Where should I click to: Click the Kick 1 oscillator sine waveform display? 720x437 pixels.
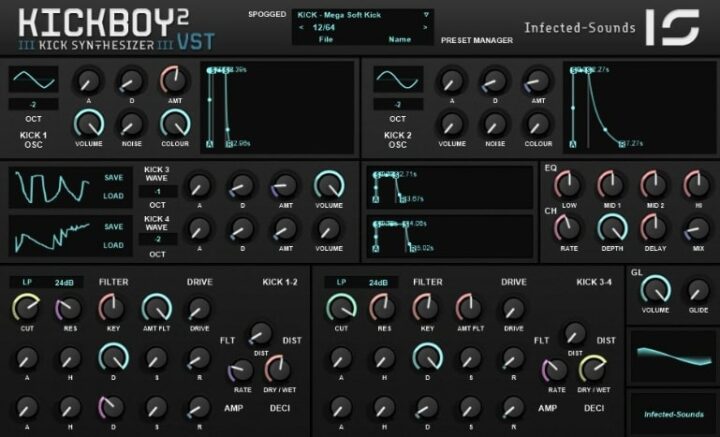tap(34, 80)
